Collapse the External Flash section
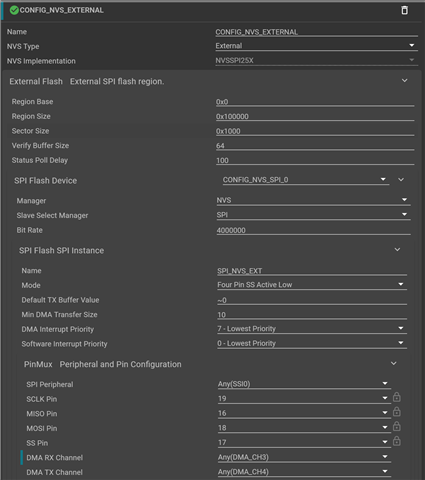Image resolution: width=425 pixels, height=480 pixels. click(404, 81)
